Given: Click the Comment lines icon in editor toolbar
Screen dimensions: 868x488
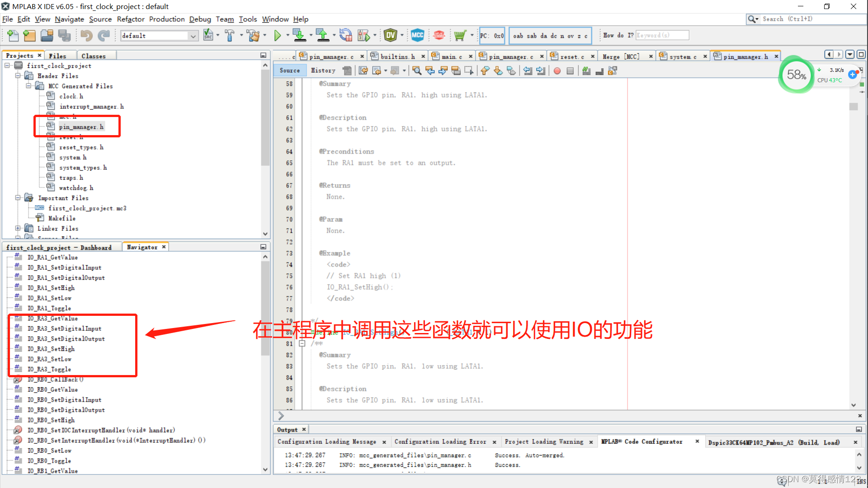Looking at the screenshot, I should coord(586,70).
